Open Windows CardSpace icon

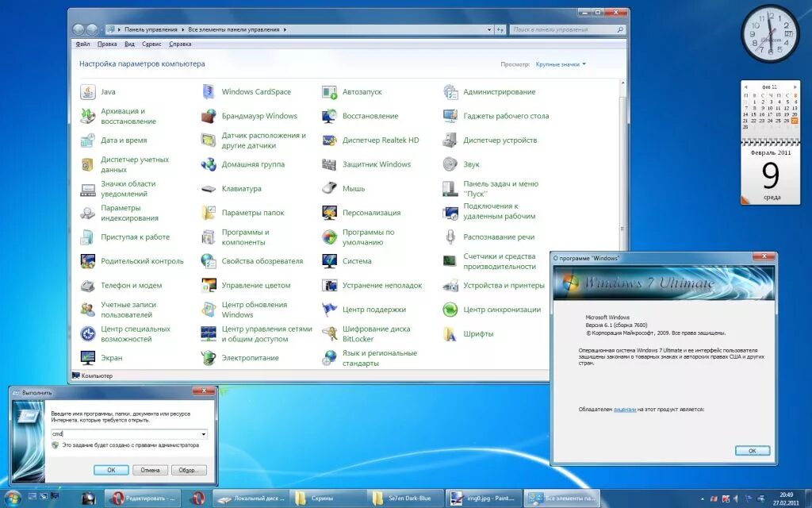(209, 92)
